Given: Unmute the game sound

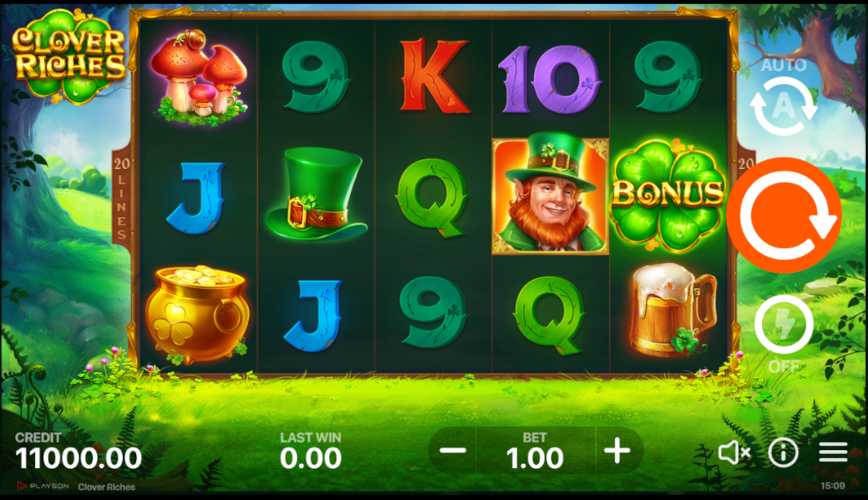Looking at the screenshot, I should [x=733, y=453].
